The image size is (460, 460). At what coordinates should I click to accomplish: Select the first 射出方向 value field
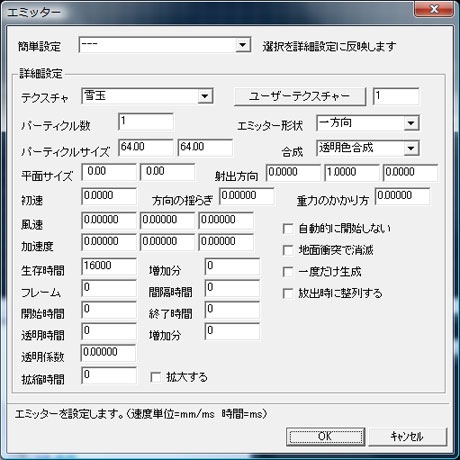coord(293,173)
